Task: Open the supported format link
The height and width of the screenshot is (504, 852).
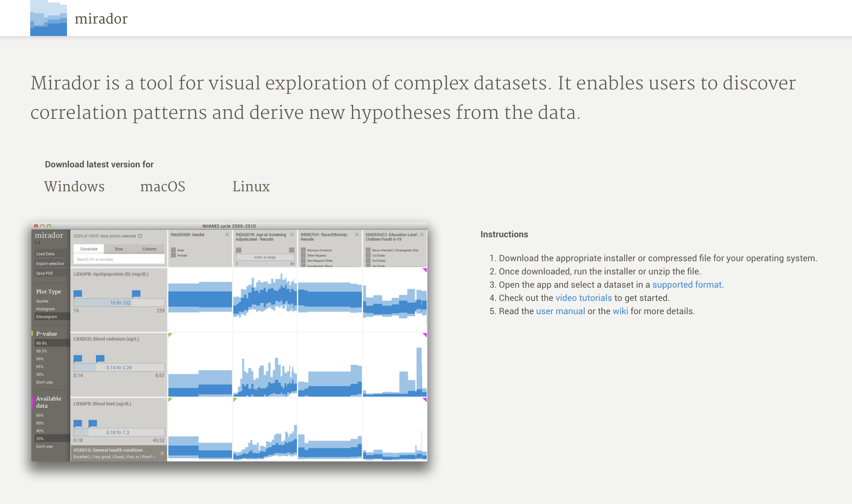Action: 687,285
